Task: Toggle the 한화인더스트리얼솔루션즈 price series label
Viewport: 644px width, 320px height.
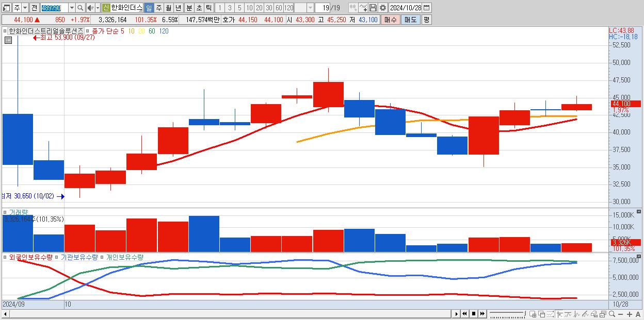Action: click(46, 31)
